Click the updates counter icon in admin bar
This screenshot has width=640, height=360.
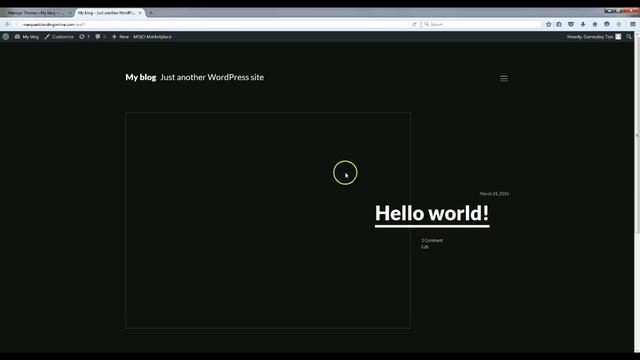(84, 37)
